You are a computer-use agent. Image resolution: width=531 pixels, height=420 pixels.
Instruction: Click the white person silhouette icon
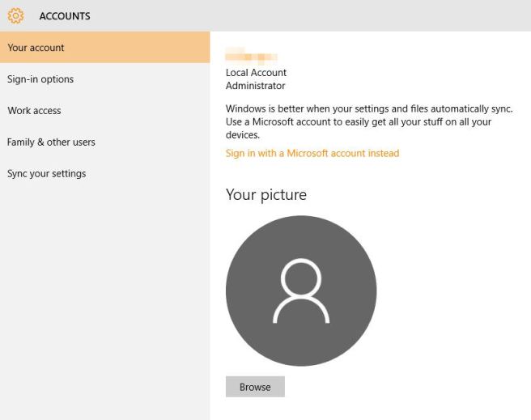300,291
